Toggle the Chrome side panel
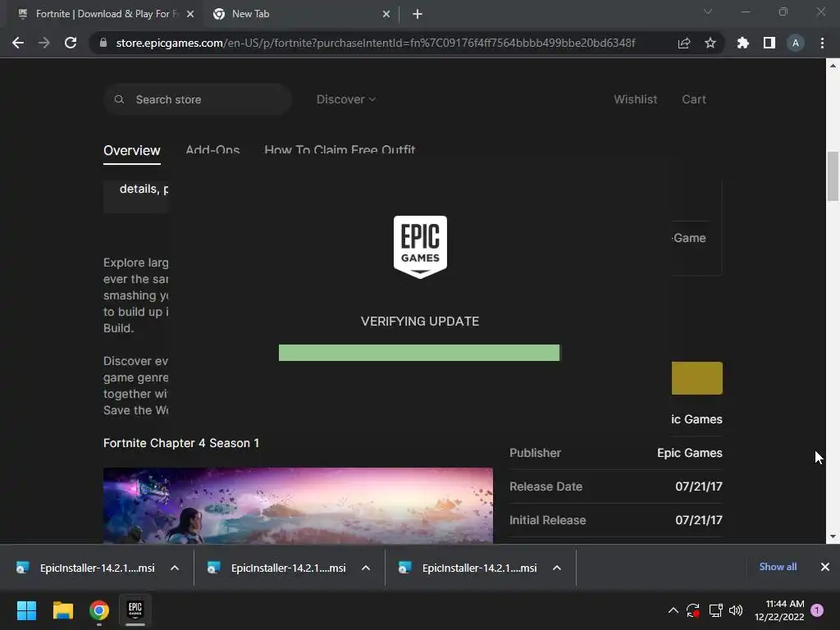Image resolution: width=840 pixels, height=630 pixels. point(769,43)
